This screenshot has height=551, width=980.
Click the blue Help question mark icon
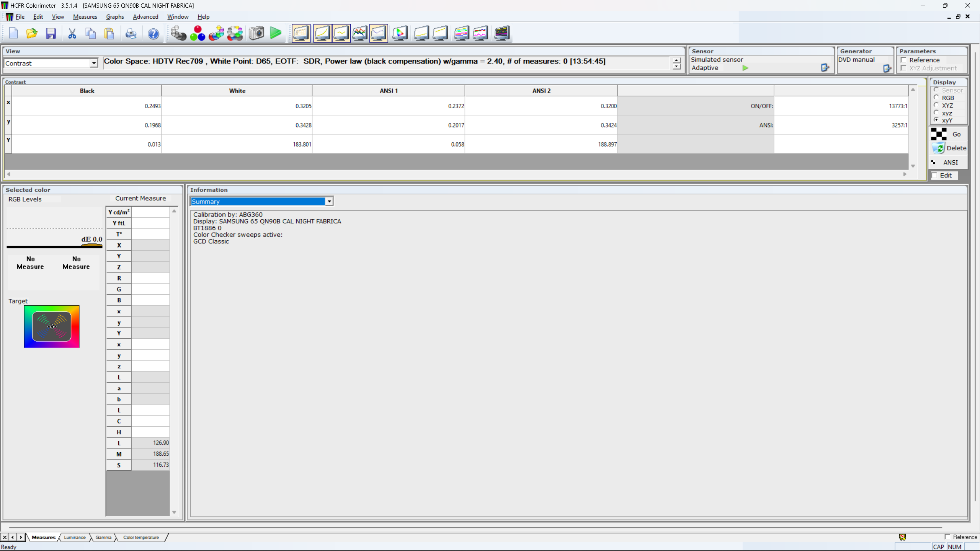[x=153, y=34]
